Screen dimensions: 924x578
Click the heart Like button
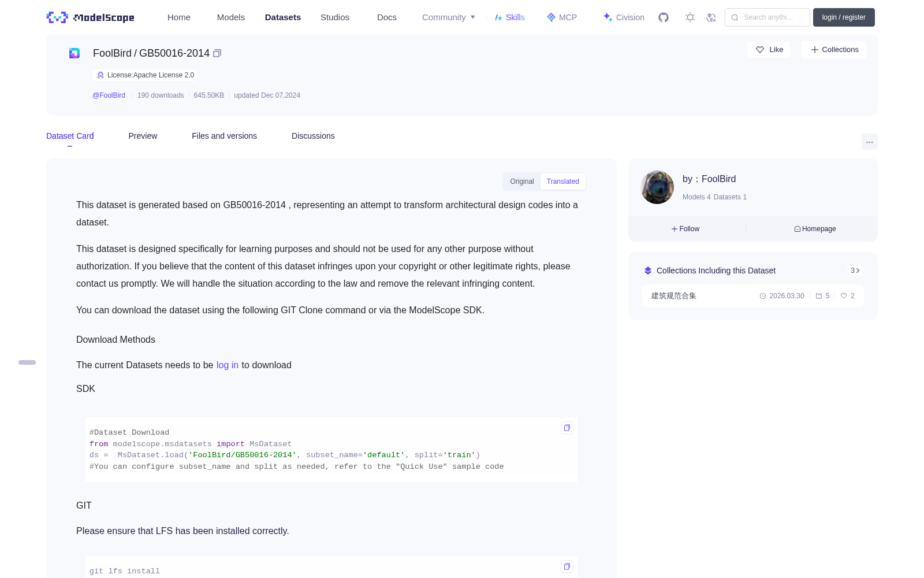pos(769,50)
